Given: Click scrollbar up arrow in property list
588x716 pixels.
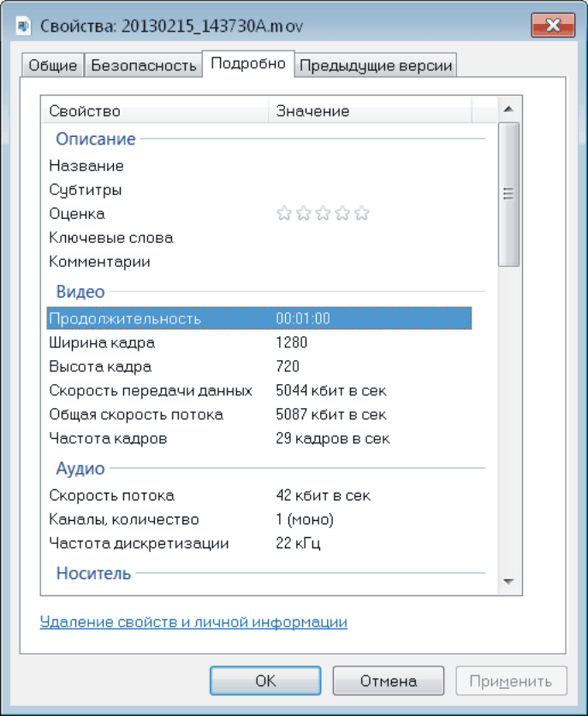Looking at the screenshot, I should (x=508, y=109).
